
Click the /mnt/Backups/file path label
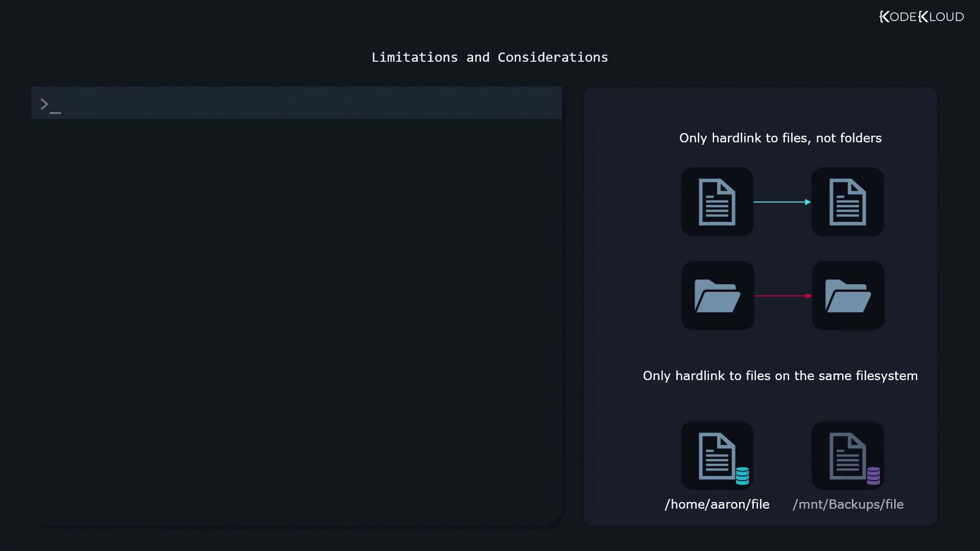[848, 505]
